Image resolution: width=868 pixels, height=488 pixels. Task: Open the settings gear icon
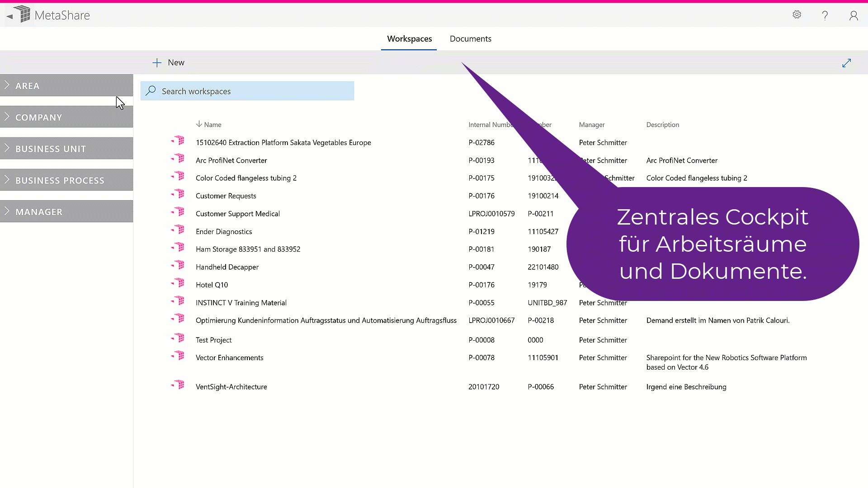797,15
